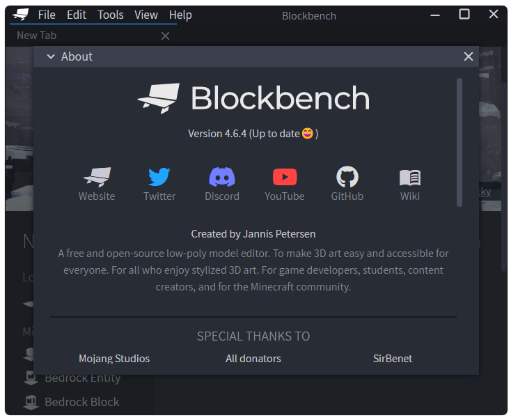Maximize the Blockbench window
The width and height of the screenshot is (511, 420).
464,15
